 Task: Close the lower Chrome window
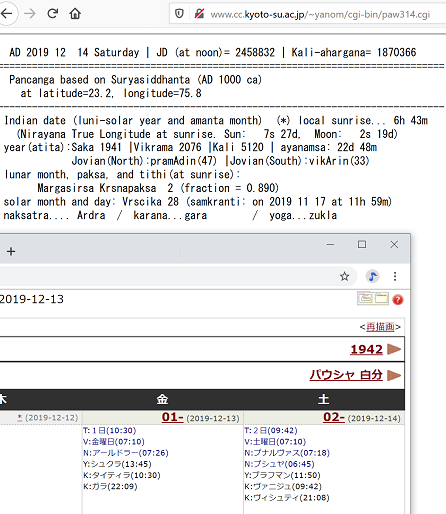tap(394, 245)
